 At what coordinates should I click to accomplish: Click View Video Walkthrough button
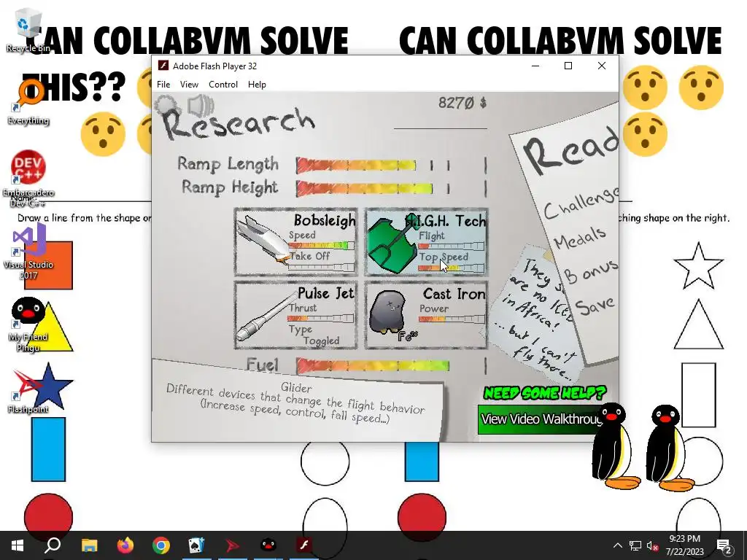[542, 419]
